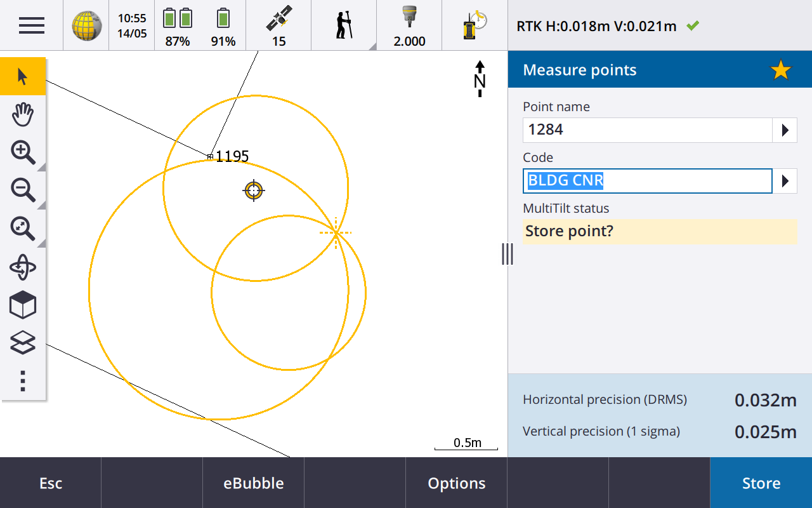This screenshot has width=812, height=508.
Task: Click the Zoom in magnifier
Action: [x=23, y=153]
